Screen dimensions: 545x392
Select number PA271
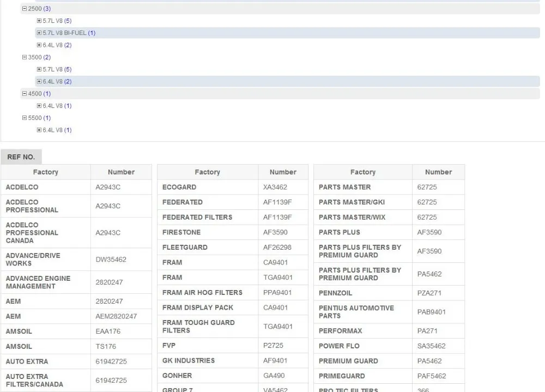click(x=438, y=331)
